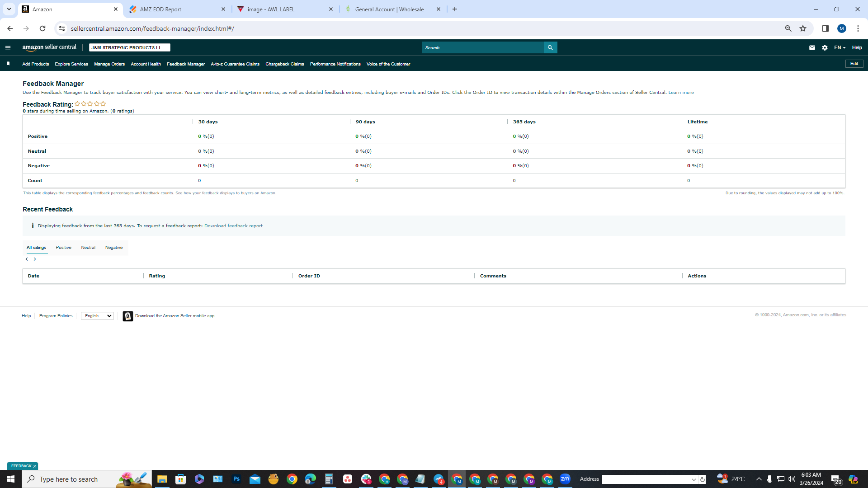
Task: Switch to the AMZ EOD Report tab
Action: [178, 9]
